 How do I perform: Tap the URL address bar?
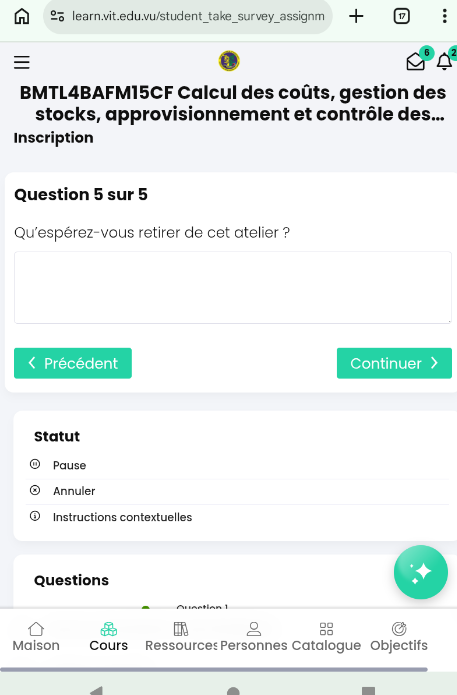(x=187, y=16)
